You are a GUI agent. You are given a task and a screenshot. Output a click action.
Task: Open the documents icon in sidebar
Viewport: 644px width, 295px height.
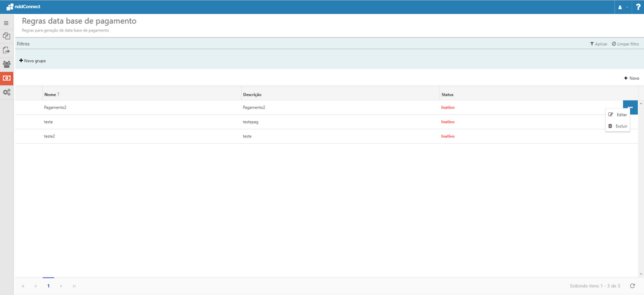click(6, 36)
